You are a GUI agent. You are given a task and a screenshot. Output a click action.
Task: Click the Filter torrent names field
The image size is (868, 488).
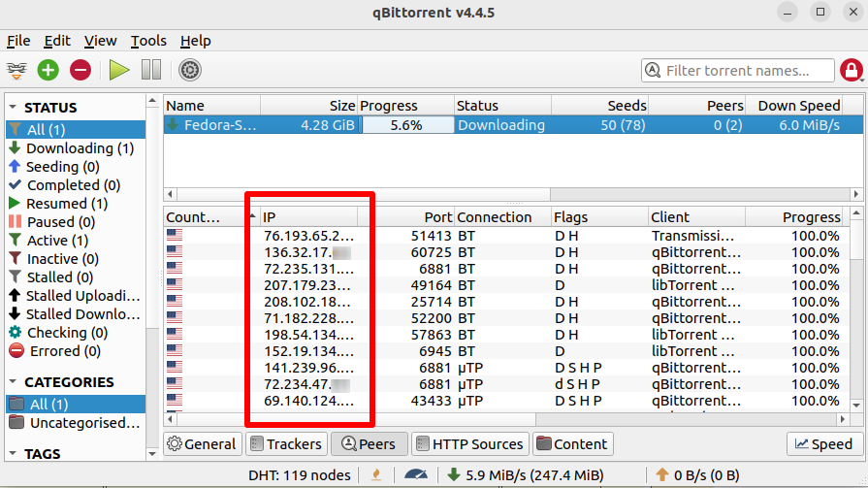pos(738,71)
